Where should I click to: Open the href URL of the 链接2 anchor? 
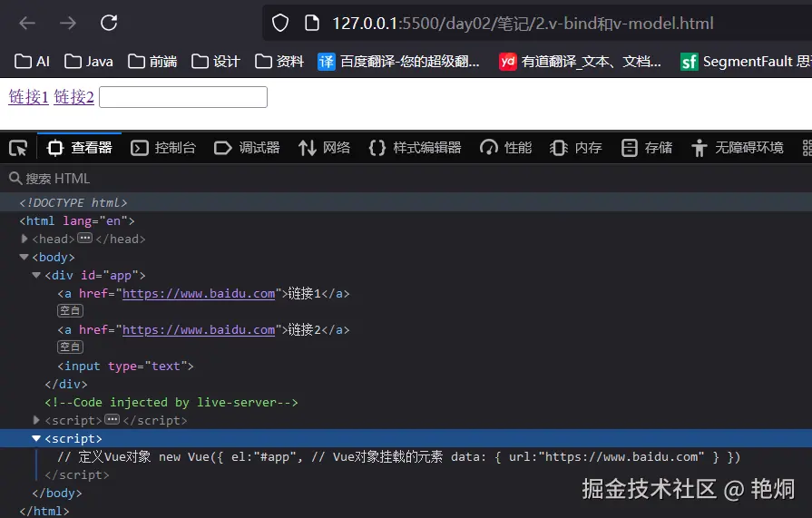coord(199,330)
